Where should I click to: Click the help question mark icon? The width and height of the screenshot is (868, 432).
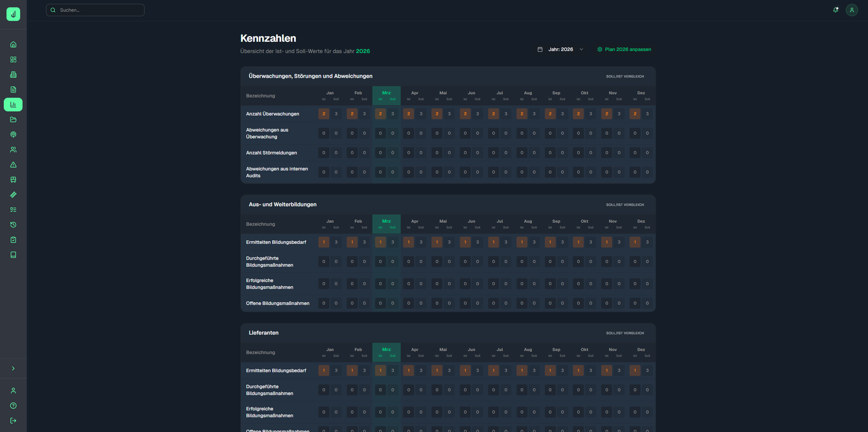pyautogui.click(x=13, y=406)
